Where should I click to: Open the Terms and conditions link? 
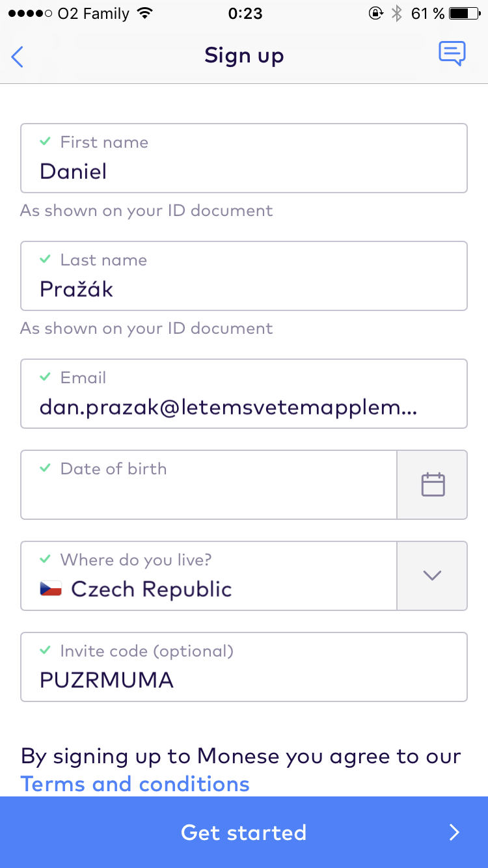coord(135,783)
